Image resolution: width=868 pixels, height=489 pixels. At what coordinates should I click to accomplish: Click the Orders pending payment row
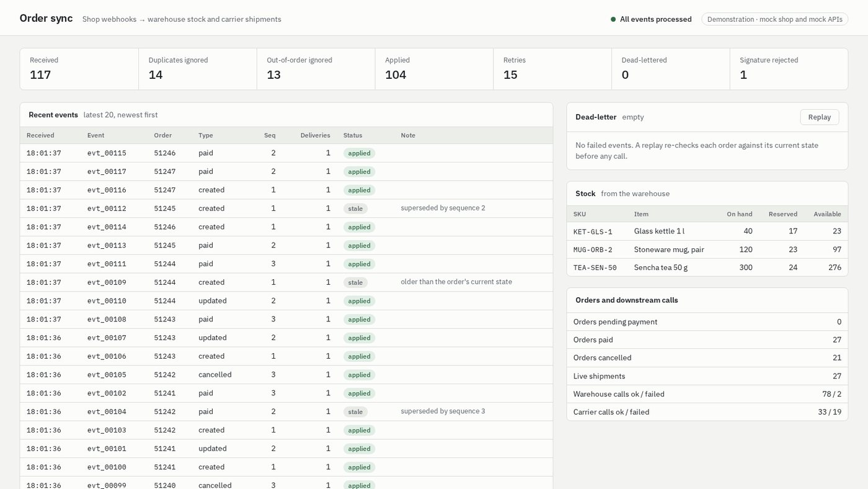(707, 322)
